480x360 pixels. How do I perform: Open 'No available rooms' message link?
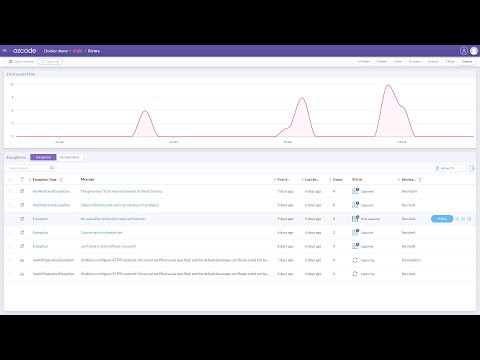click(x=113, y=219)
